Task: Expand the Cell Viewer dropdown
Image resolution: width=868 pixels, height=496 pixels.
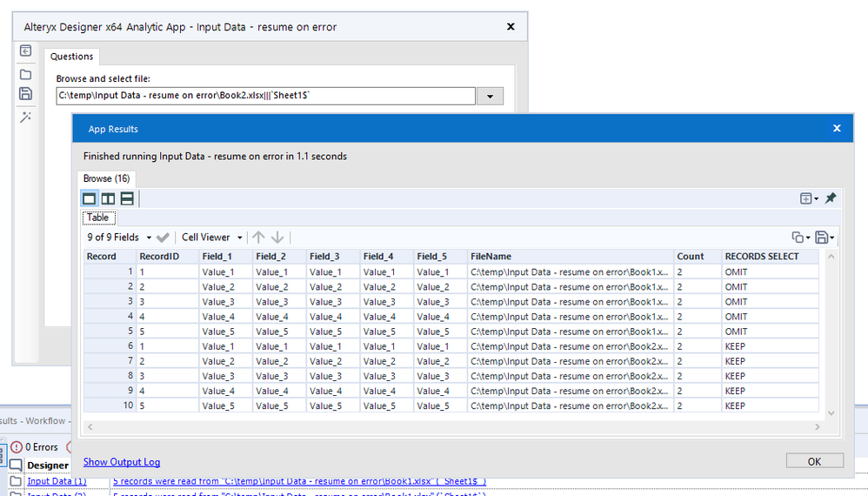Action: pyautogui.click(x=210, y=238)
